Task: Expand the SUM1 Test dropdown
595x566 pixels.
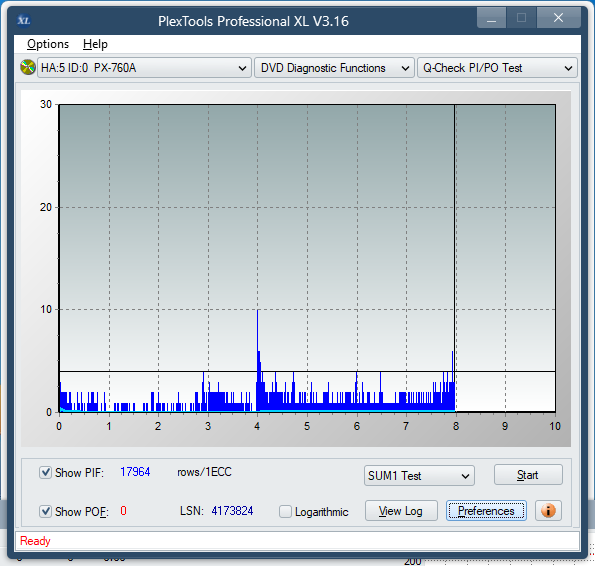Action: (419, 476)
